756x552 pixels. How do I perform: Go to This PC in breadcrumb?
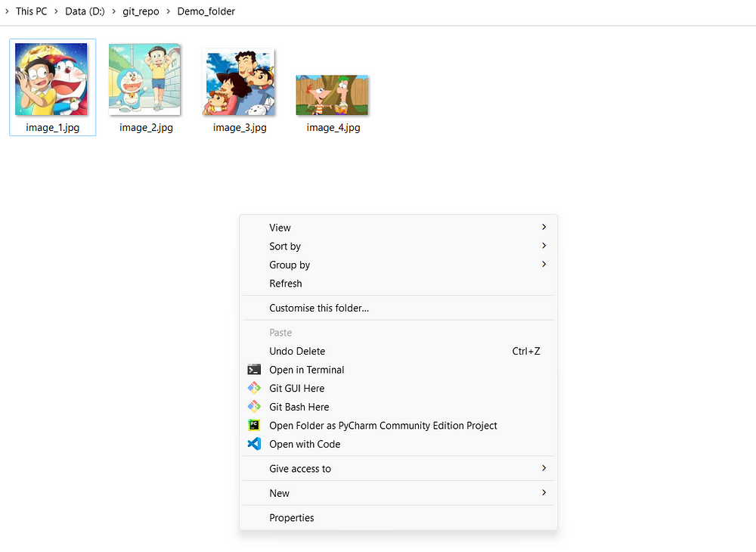click(x=31, y=11)
